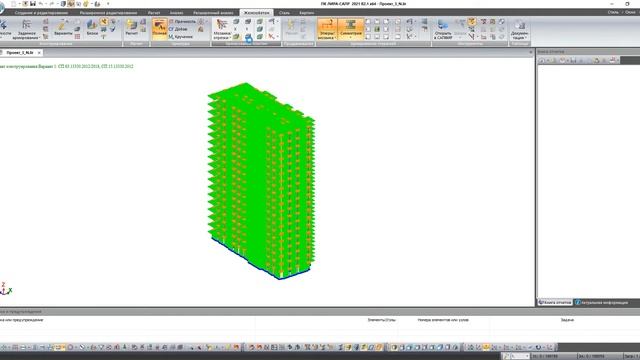Click the Элементы/Узлы column header
Image resolution: width=640 pixels, height=360 pixels.
pos(381,320)
